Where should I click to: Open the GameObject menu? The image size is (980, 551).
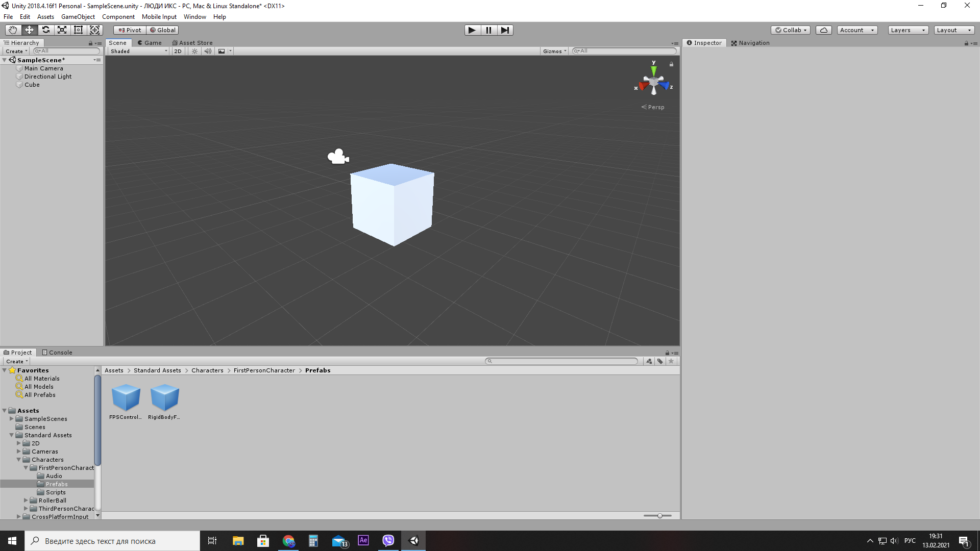point(78,17)
